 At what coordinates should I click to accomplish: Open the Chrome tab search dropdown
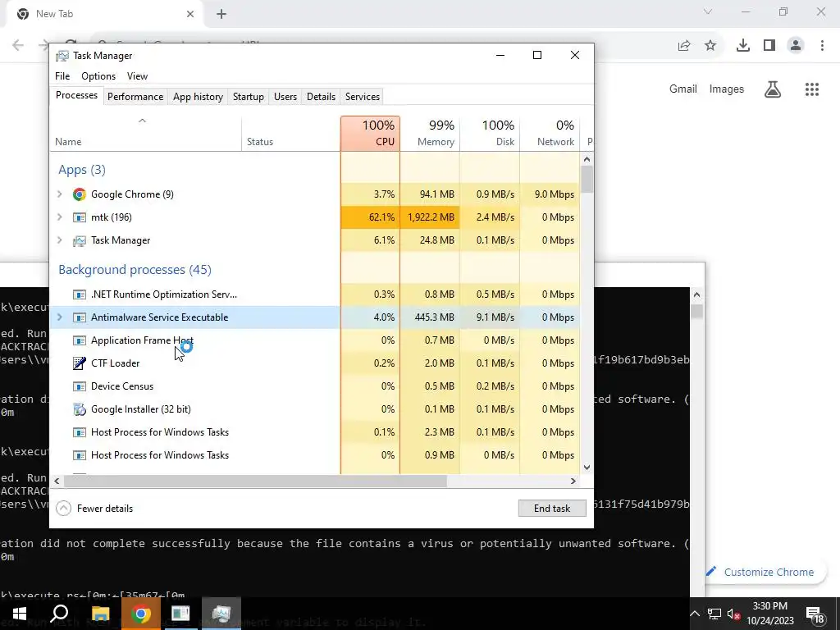708,11
